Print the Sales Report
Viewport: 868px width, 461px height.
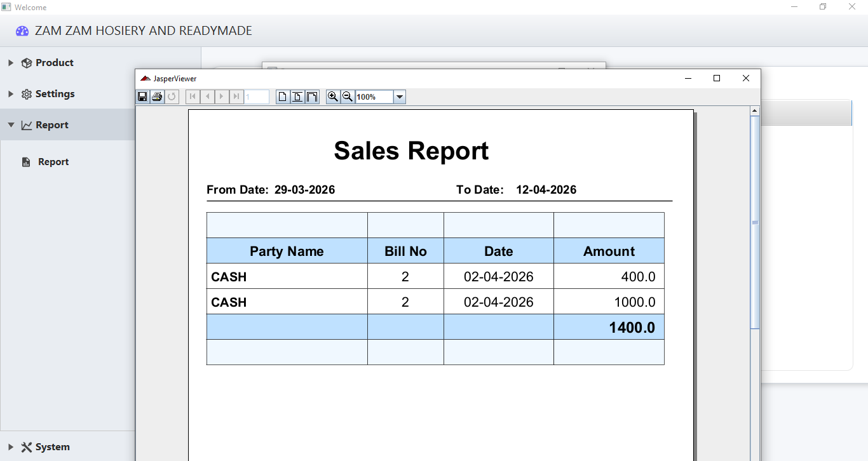tap(157, 97)
